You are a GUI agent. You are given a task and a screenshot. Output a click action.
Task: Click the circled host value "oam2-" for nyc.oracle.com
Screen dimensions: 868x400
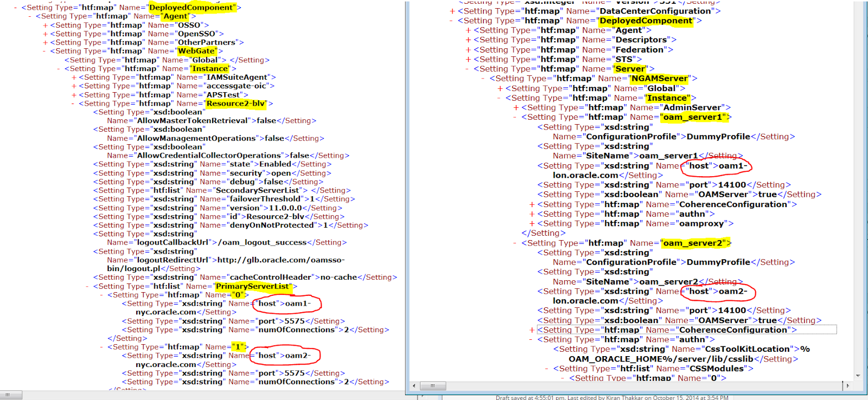(x=298, y=356)
